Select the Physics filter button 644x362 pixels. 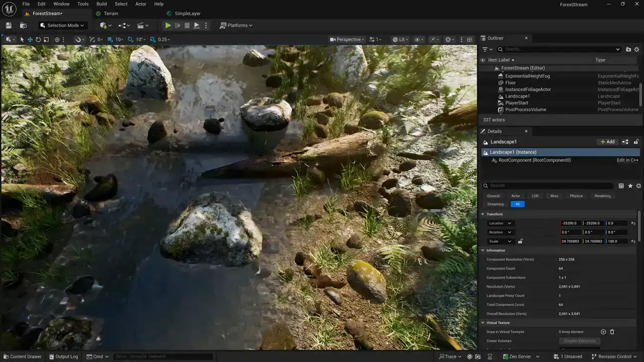576,196
